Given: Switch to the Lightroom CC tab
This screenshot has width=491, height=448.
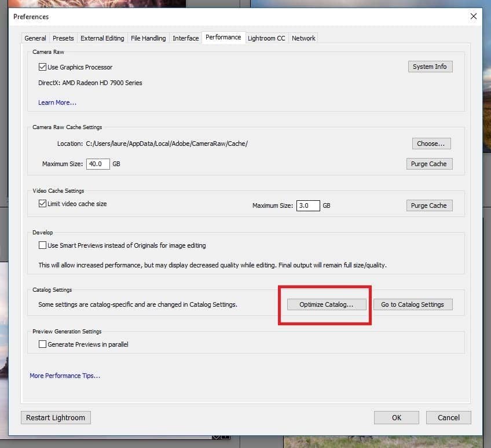Looking at the screenshot, I should (x=266, y=38).
